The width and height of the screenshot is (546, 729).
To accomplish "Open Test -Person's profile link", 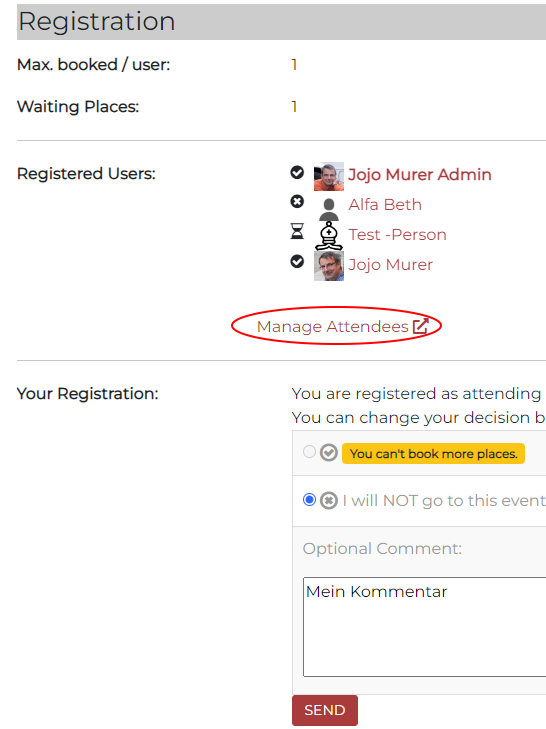I will 398,234.
